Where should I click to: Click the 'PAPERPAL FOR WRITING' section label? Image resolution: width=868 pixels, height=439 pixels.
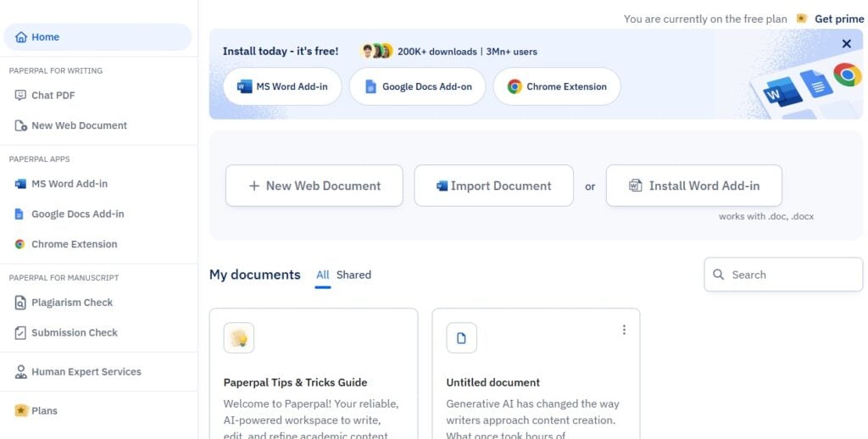tap(55, 71)
